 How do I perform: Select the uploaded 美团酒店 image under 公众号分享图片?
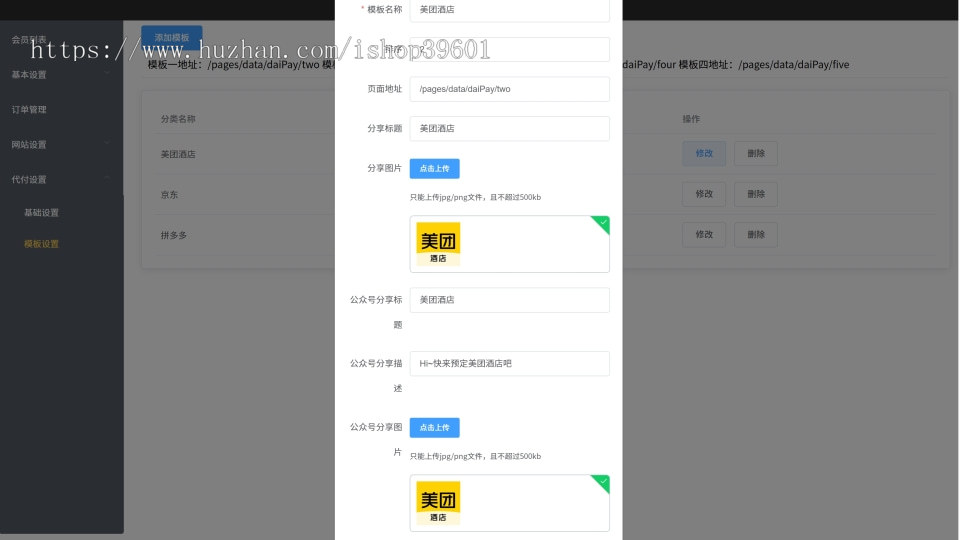[438, 503]
